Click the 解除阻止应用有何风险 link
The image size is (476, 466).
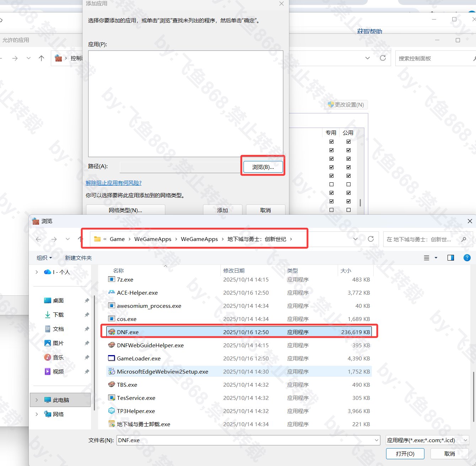pyautogui.click(x=114, y=183)
